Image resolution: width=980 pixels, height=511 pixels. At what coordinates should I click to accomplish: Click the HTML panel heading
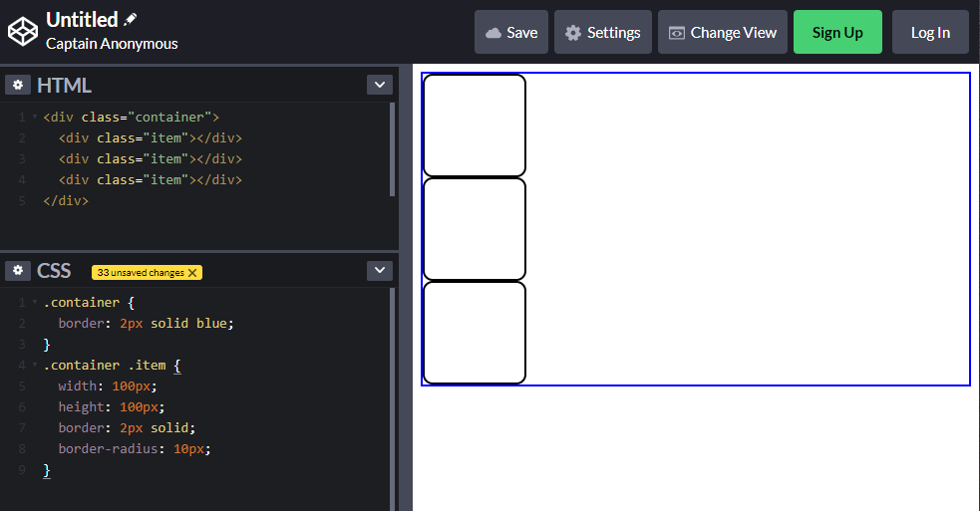(64, 85)
